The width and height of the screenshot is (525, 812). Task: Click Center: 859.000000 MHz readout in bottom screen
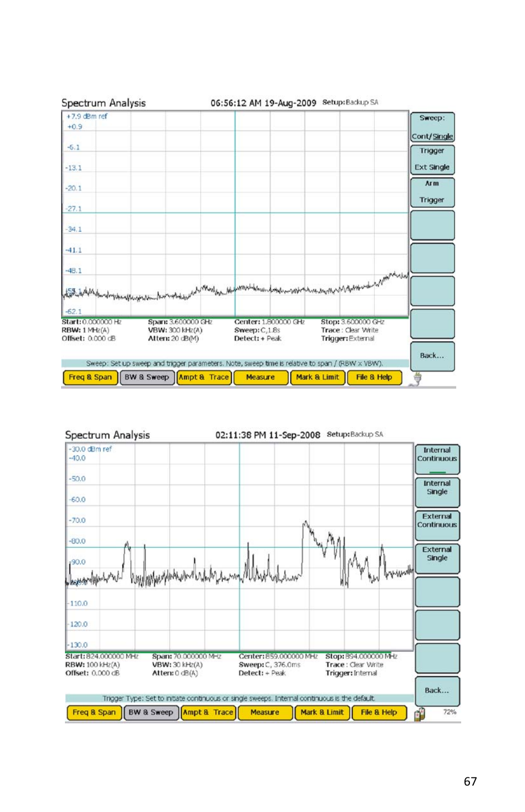pyautogui.click(x=278, y=657)
